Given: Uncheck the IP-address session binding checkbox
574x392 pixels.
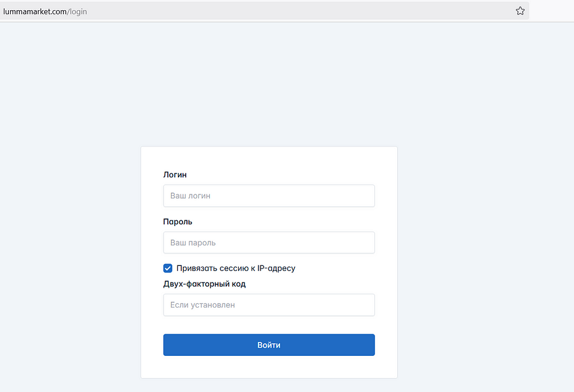Looking at the screenshot, I should point(168,268).
